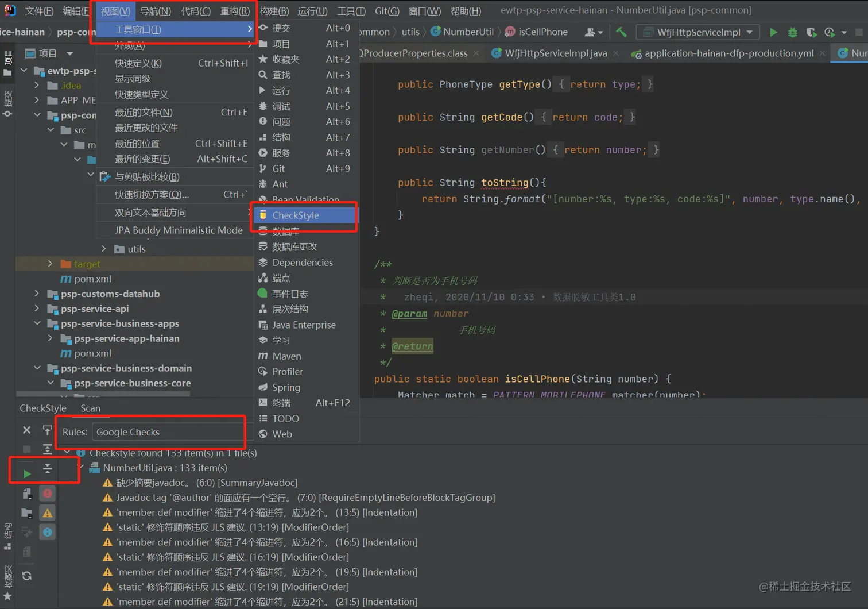This screenshot has width=868, height=609.
Task: Collapse the NumberUtil.java results node
Action: point(82,468)
